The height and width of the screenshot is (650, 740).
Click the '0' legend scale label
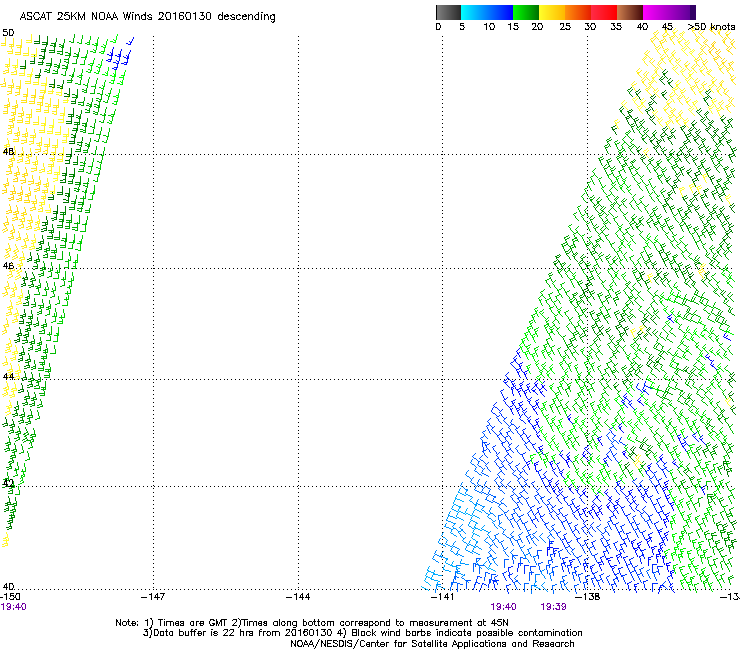point(438,27)
